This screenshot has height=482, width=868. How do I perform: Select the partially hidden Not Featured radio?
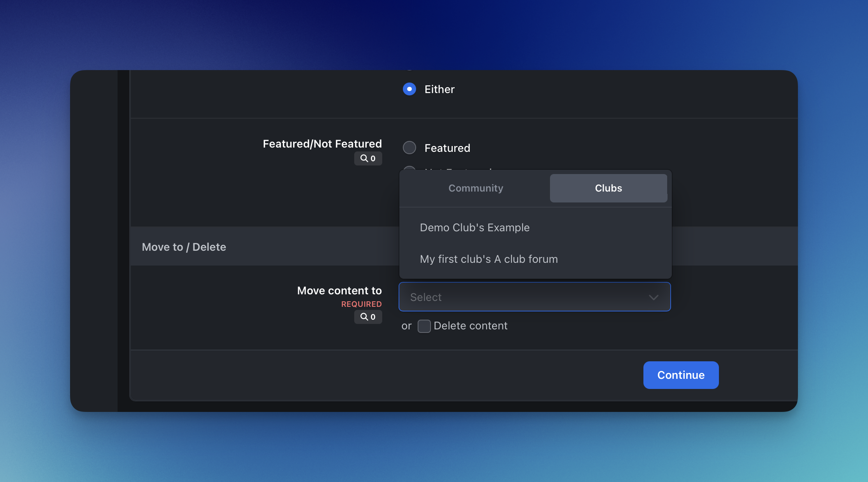point(409,168)
